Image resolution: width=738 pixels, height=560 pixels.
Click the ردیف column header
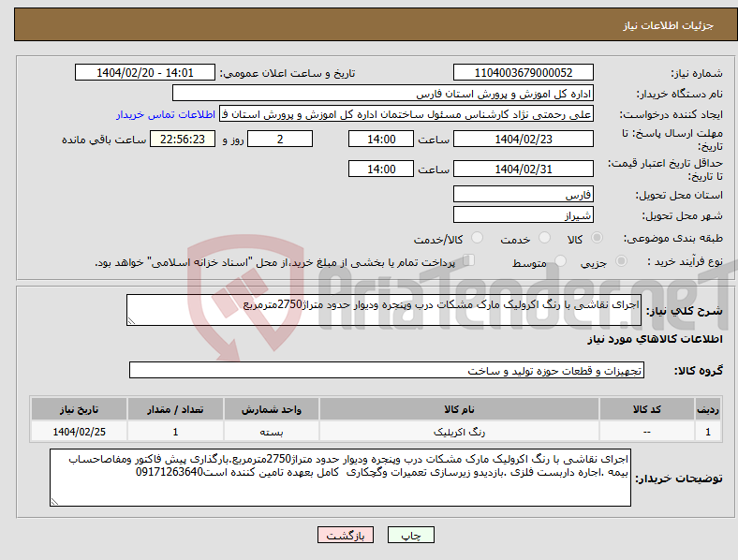point(708,409)
